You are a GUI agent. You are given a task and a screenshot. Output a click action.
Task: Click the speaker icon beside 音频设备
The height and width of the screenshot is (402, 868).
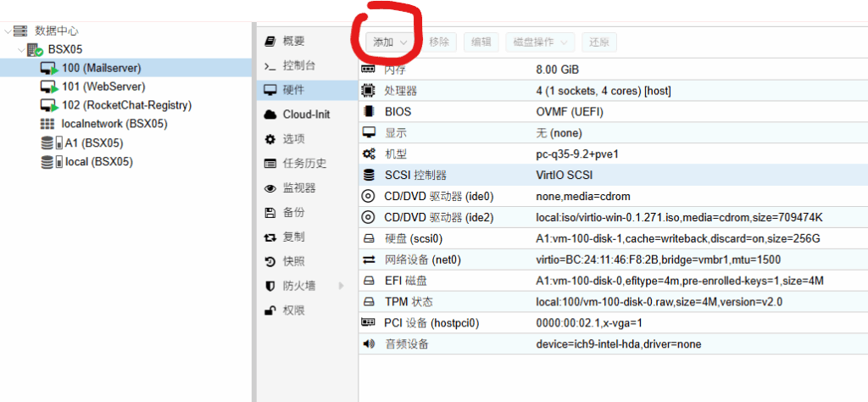click(x=368, y=343)
